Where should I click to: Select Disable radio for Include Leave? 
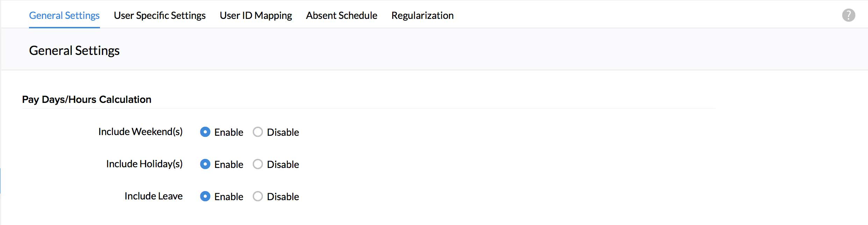(258, 196)
